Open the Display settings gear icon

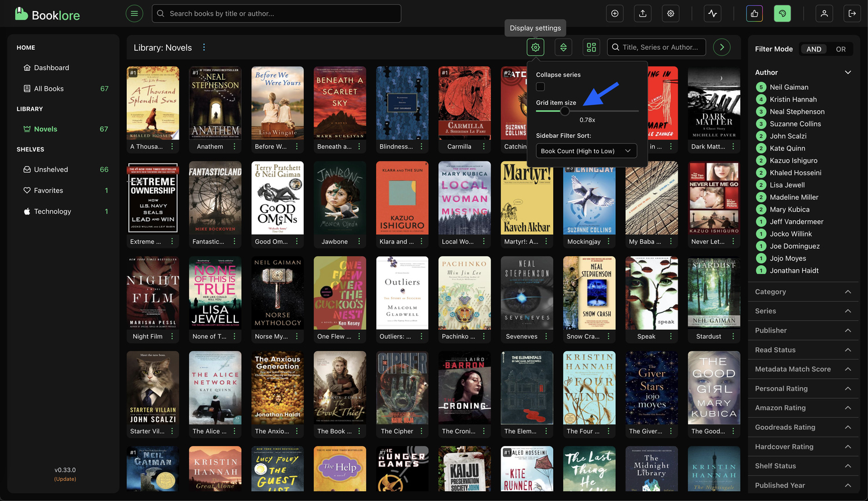click(x=535, y=47)
